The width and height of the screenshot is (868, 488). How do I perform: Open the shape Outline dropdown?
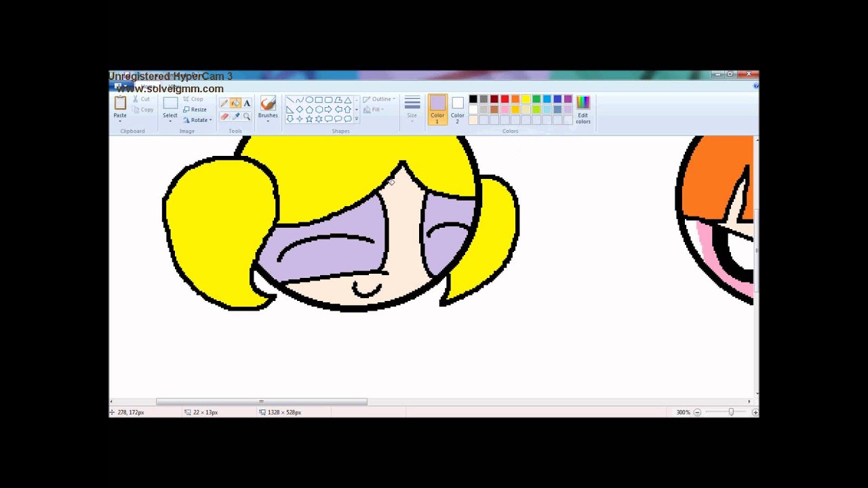[379, 99]
